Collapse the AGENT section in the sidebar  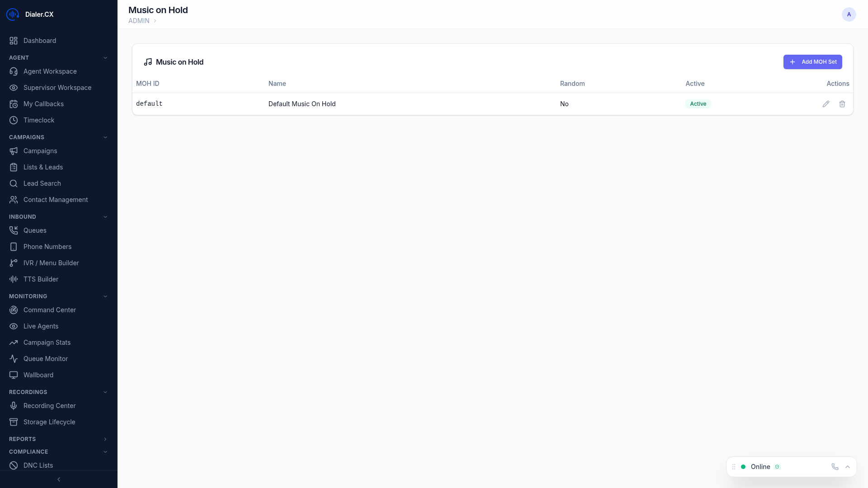click(x=105, y=57)
